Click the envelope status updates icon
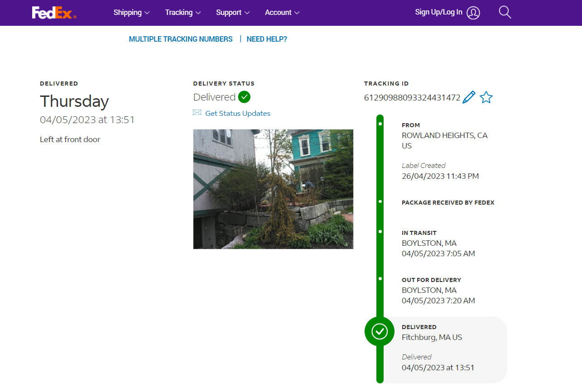 pos(197,113)
